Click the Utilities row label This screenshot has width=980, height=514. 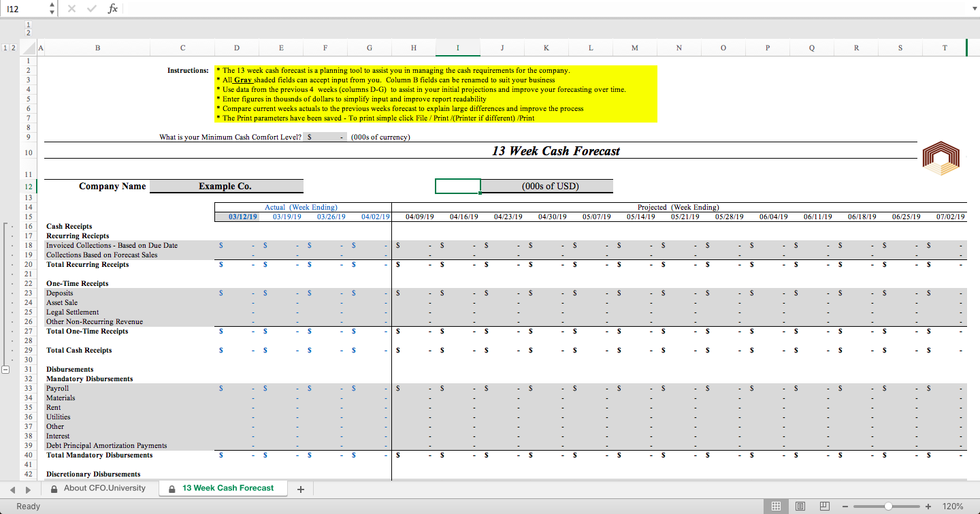[58, 417]
